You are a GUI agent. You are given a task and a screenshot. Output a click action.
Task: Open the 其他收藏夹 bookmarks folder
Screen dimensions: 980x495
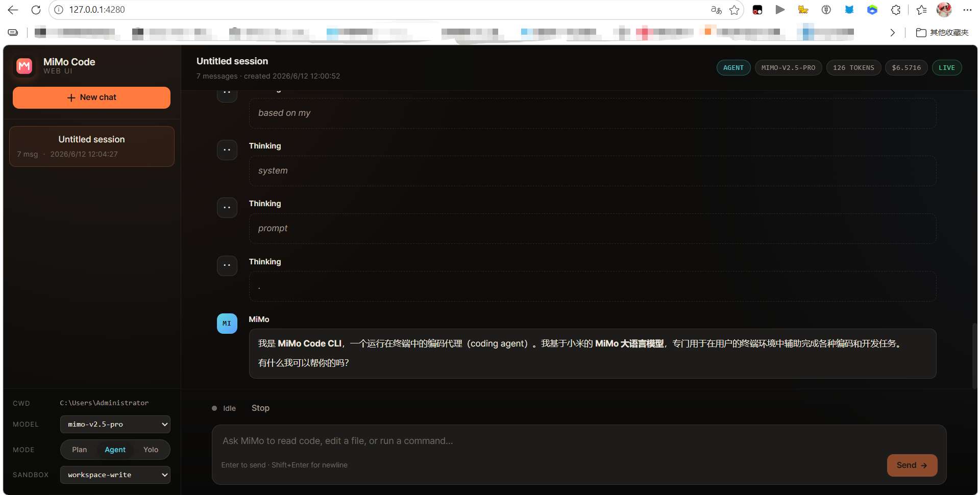pyautogui.click(x=942, y=33)
